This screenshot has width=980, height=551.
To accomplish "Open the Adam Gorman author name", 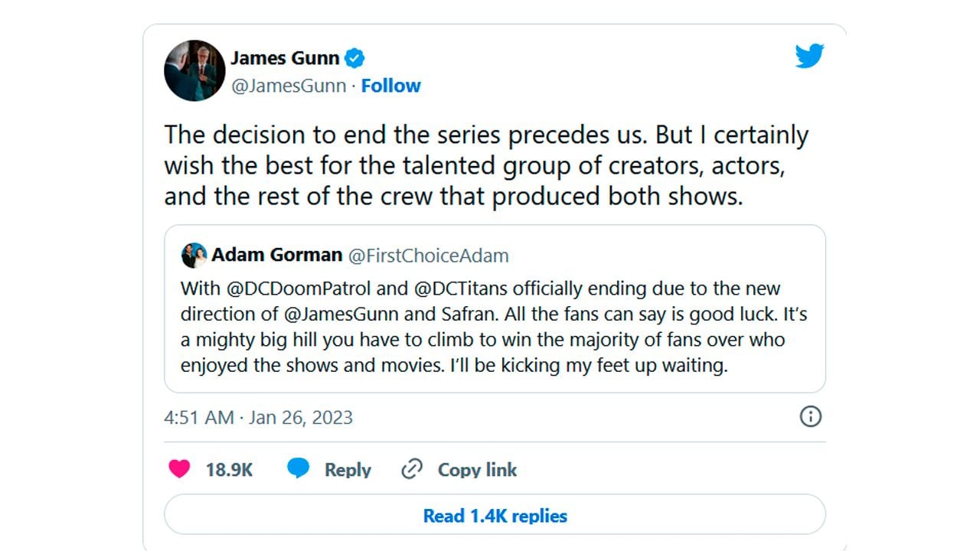I will click(x=276, y=255).
